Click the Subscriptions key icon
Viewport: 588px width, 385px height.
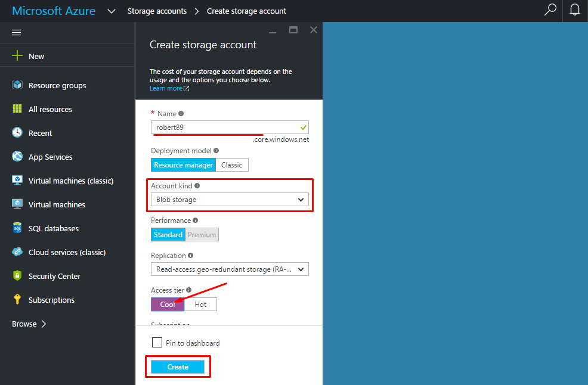(x=17, y=300)
